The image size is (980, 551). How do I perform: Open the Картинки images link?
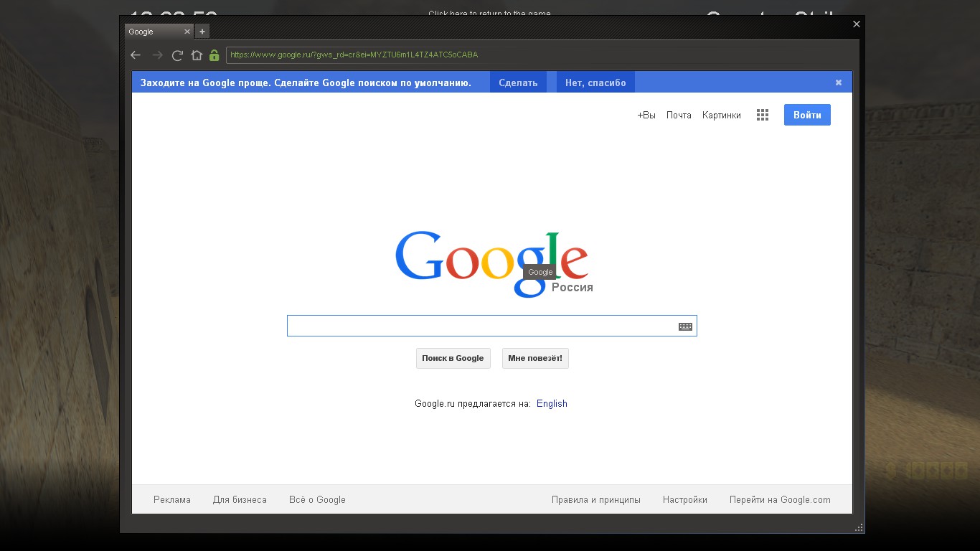click(x=722, y=115)
